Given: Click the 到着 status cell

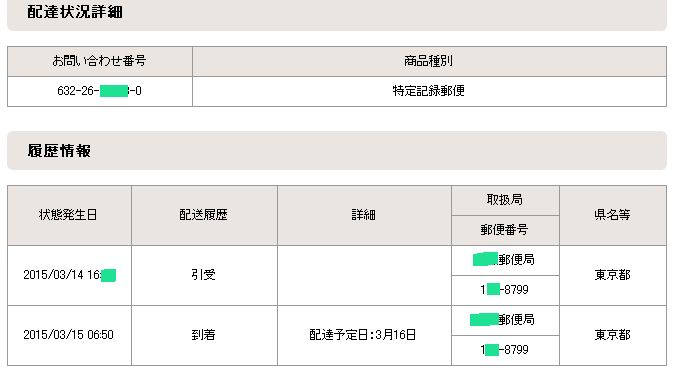Looking at the screenshot, I should 204,336.
